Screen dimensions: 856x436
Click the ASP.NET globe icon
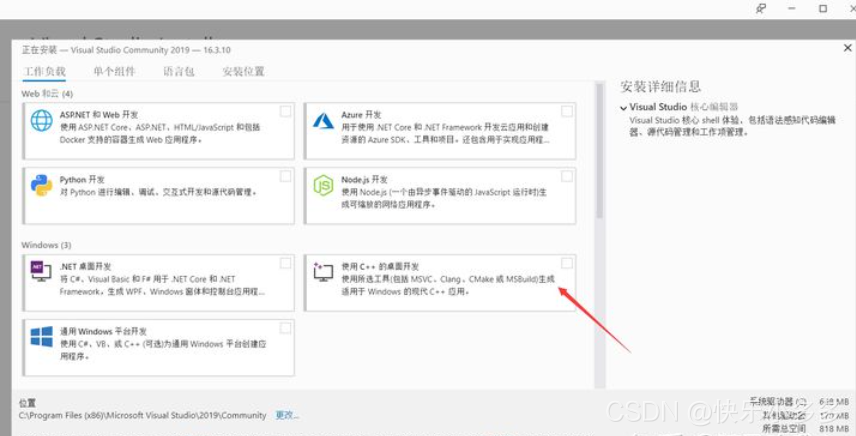tap(41, 121)
